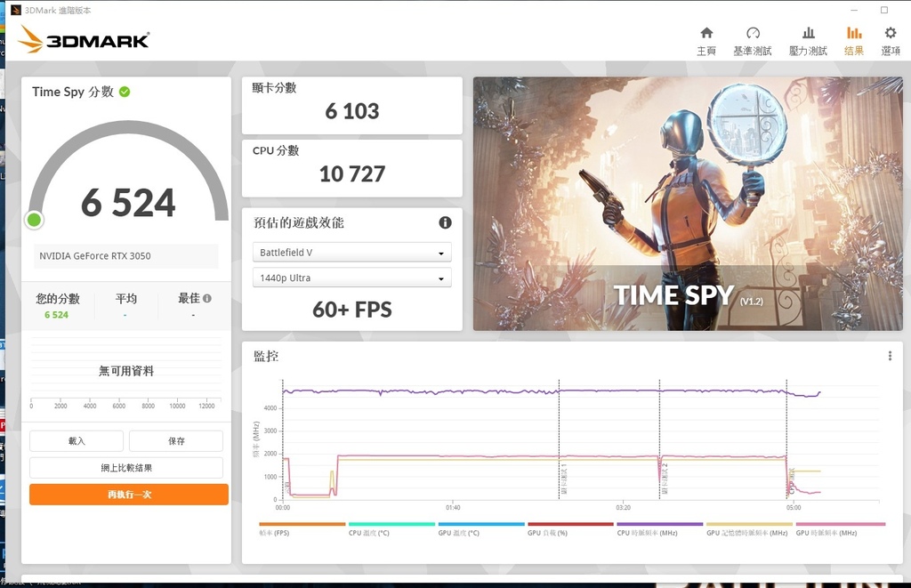Click the green validation checkmark beside Time Spy
The width and height of the screenshot is (911, 588).
(x=125, y=92)
